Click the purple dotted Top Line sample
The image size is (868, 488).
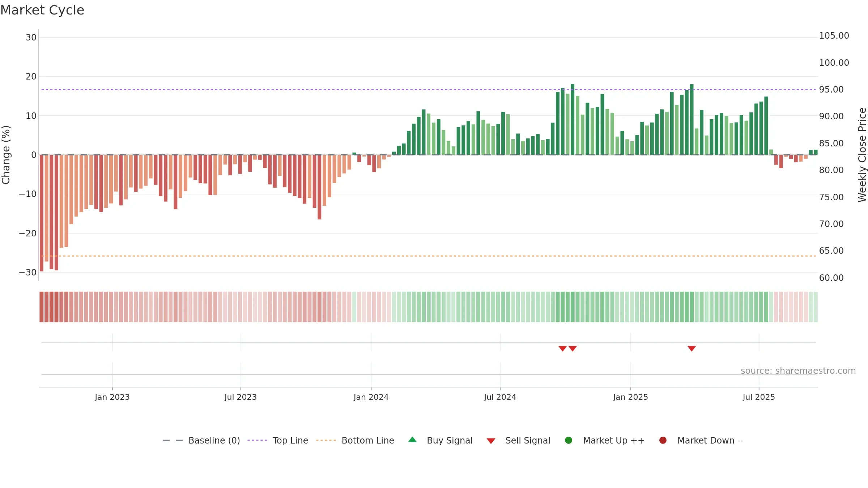pyautogui.click(x=257, y=440)
